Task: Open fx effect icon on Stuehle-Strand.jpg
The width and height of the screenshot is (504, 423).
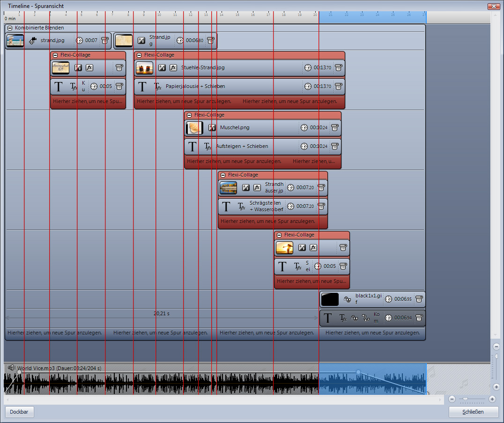Action: coord(173,67)
